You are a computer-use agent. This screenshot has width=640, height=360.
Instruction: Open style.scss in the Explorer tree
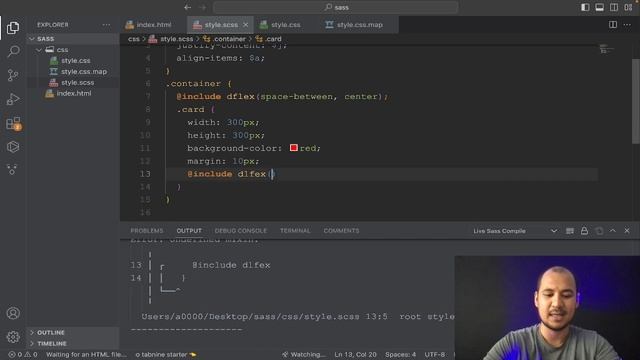coord(78,82)
